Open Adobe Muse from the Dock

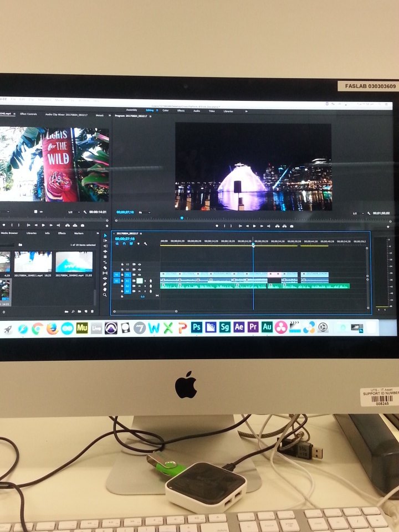point(82,328)
